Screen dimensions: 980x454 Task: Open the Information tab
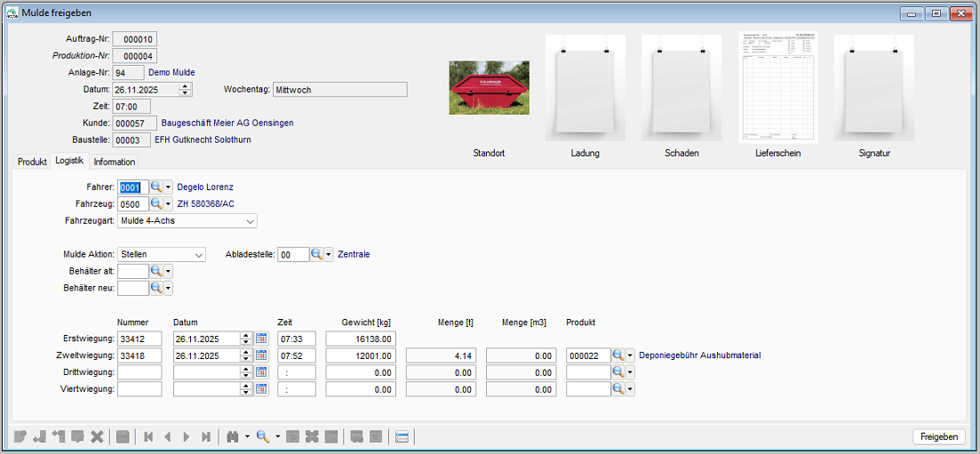coord(115,162)
